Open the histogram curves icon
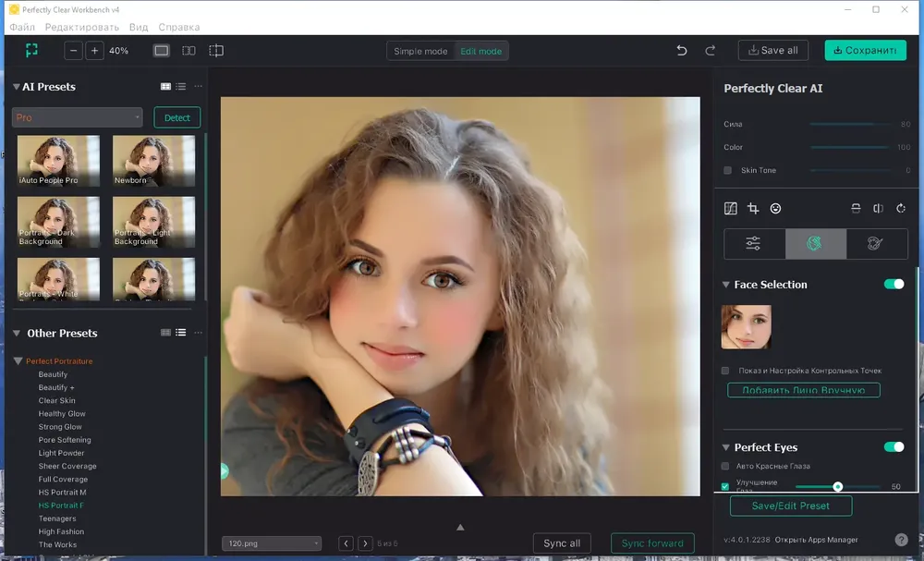Viewport: 924px width, 561px height. [x=731, y=209]
